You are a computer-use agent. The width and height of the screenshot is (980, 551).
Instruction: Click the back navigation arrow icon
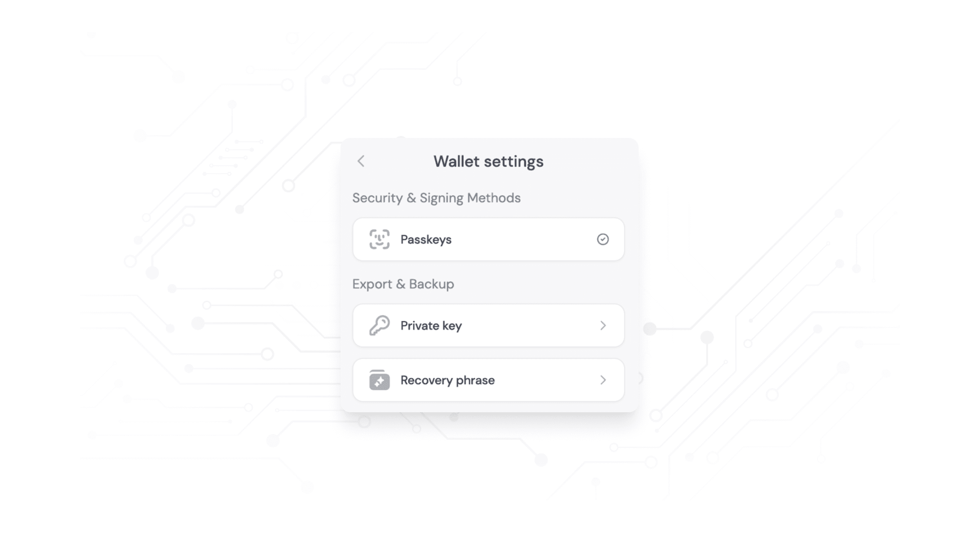point(361,161)
